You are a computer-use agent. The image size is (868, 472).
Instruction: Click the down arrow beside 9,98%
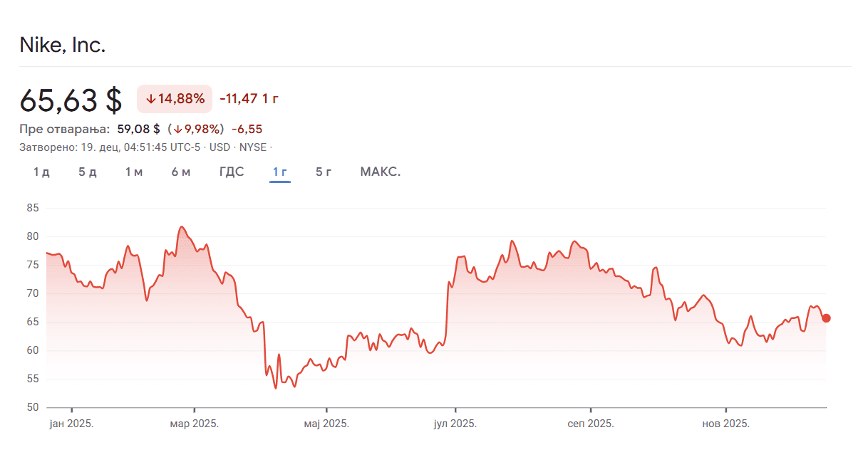[x=176, y=129]
